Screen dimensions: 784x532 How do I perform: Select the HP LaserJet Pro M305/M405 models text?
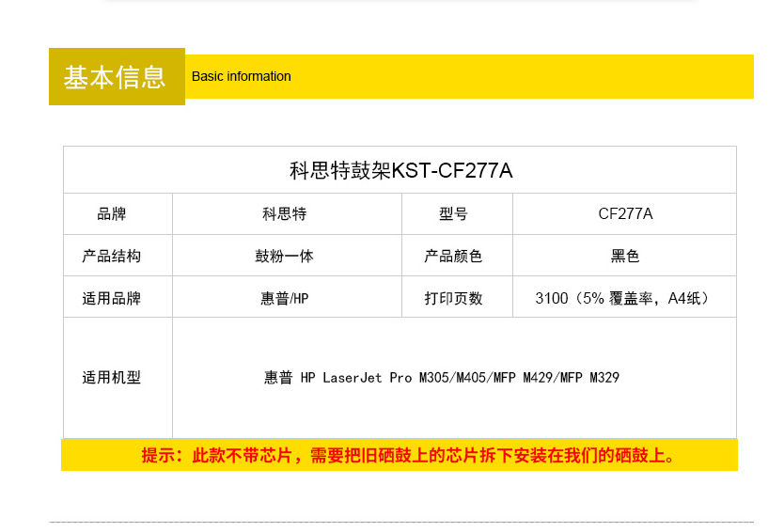click(442, 378)
